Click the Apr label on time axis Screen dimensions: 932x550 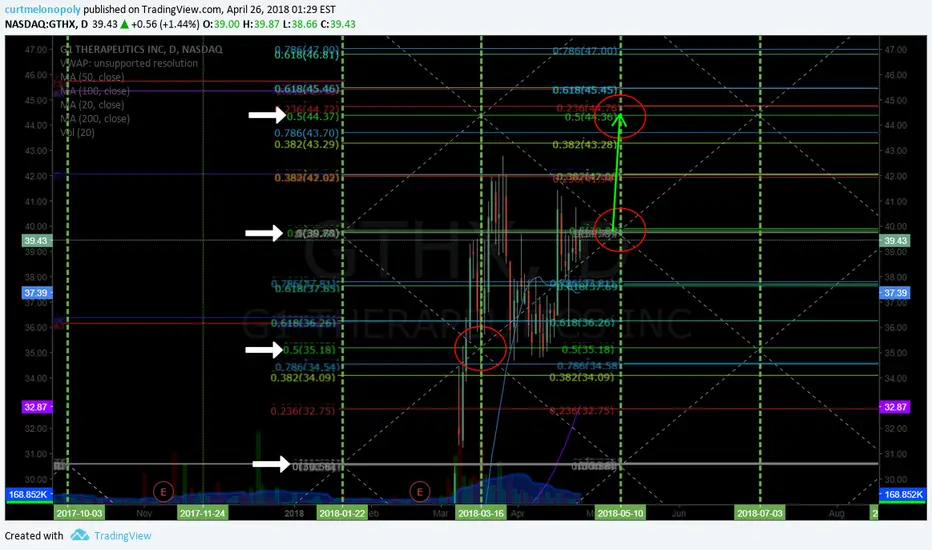(518, 513)
